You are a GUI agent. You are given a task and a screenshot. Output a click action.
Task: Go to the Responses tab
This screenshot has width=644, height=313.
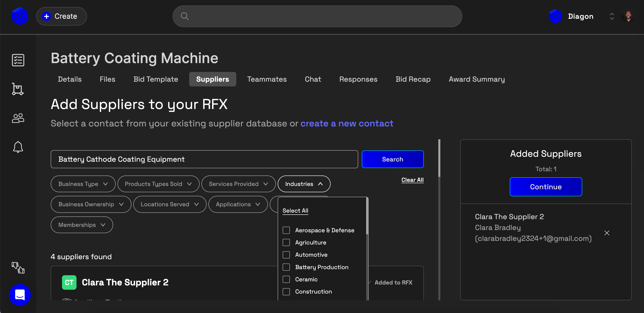point(358,79)
